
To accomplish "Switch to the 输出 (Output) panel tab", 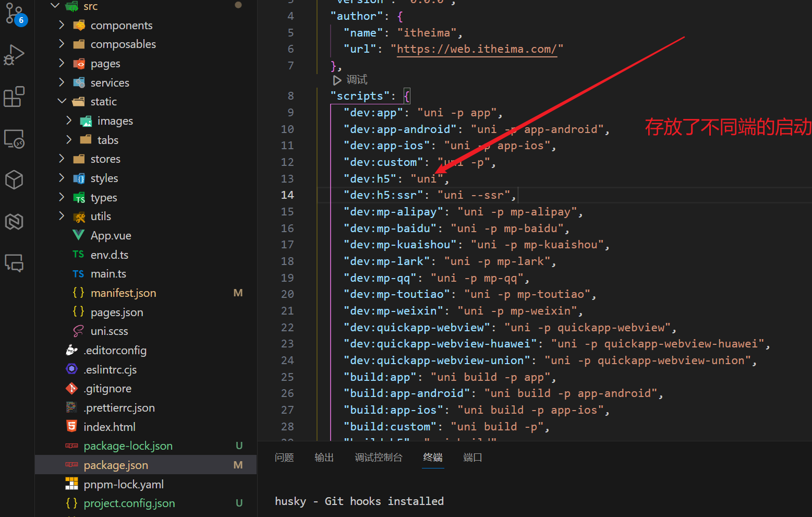I will (324, 458).
